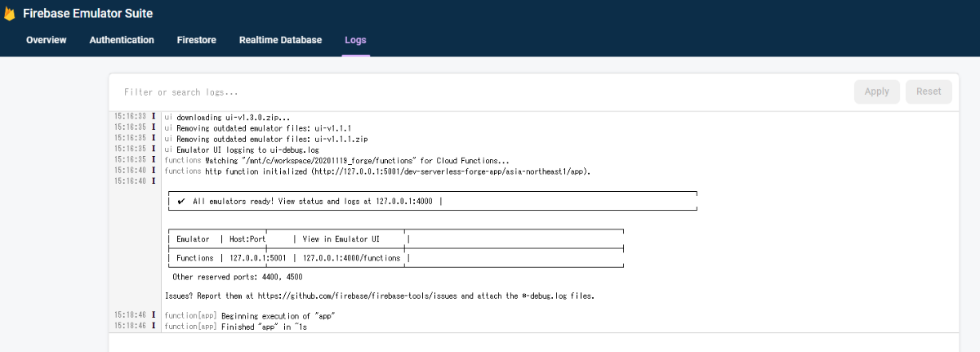Click the 15:16:33 timestamp

131,118
